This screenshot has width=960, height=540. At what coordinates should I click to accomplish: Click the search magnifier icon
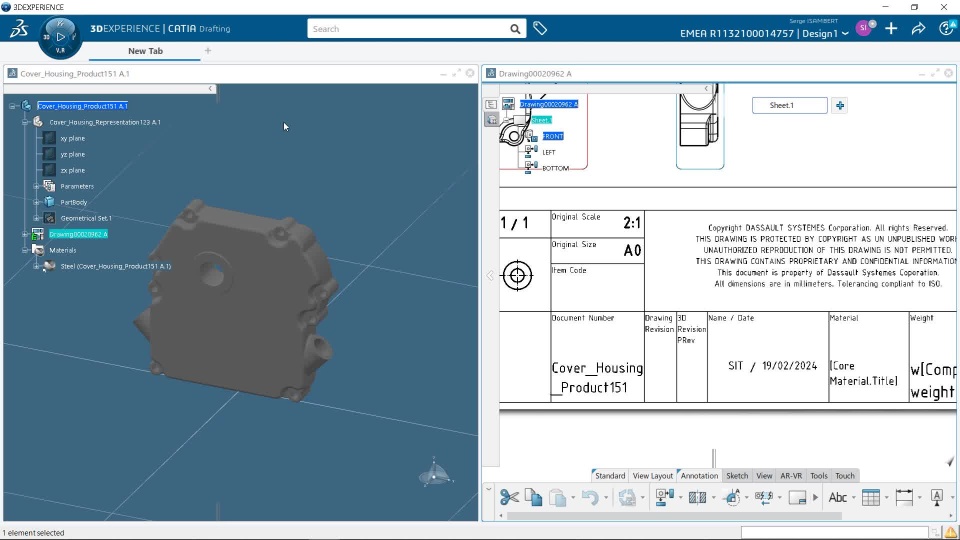click(515, 29)
